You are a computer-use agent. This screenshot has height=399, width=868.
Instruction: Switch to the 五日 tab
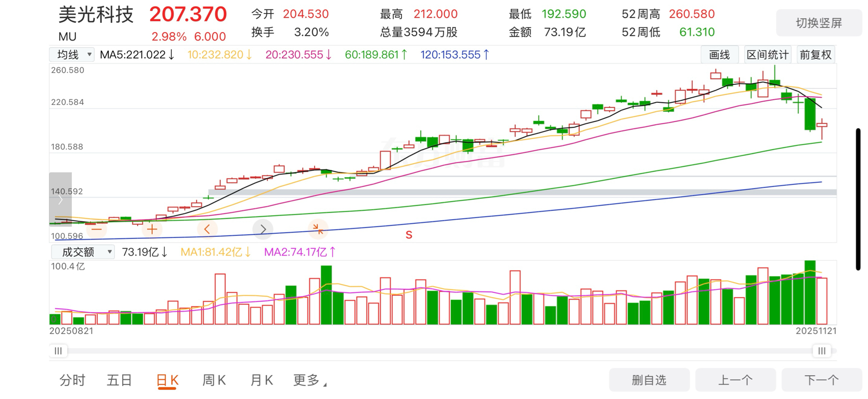point(120,380)
